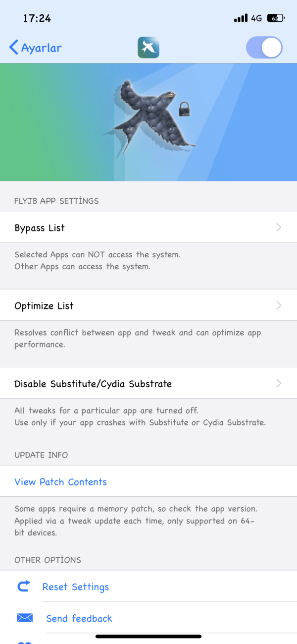Expand the Optimize List chevron
The width and height of the screenshot is (297, 644).
coord(279,305)
